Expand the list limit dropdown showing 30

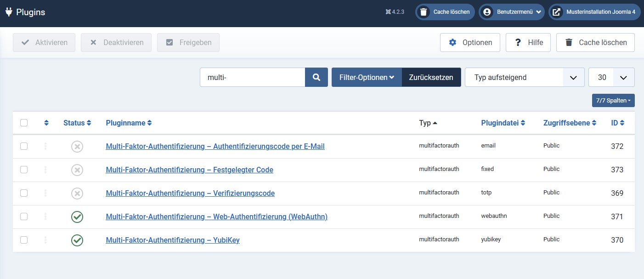pos(611,77)
